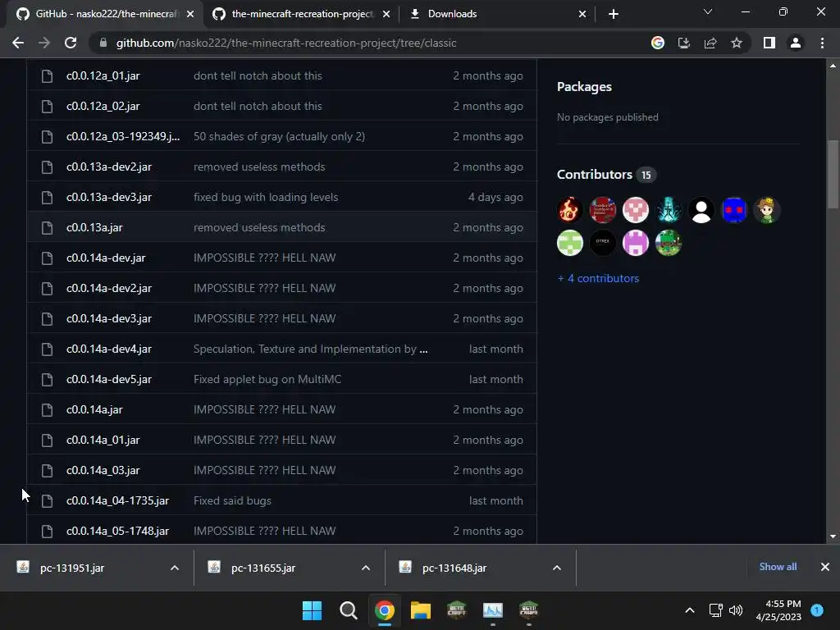Click the browser Back arrow
The width and height of the screenshot is (840, 630).
[x=18, y=43]
